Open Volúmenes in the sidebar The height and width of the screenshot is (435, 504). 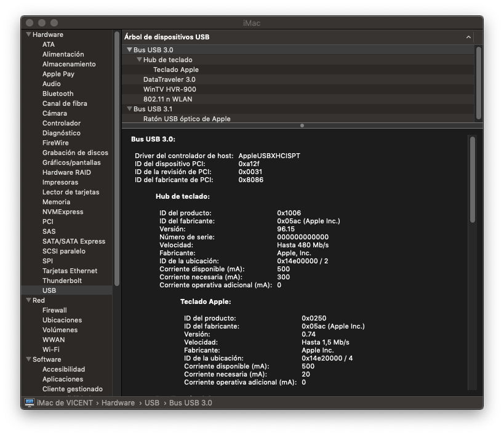(x=60, y=330)
